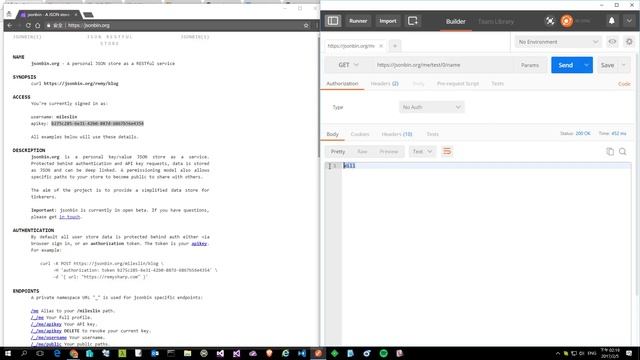This screenshot has width=640, height=360.
Task: Close the jsonbin.org request tab in Postman
Action: point(381,46)
